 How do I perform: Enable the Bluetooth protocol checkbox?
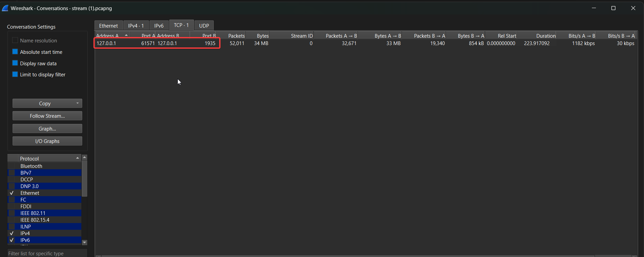pyautogui.click(x=12, y=166)
